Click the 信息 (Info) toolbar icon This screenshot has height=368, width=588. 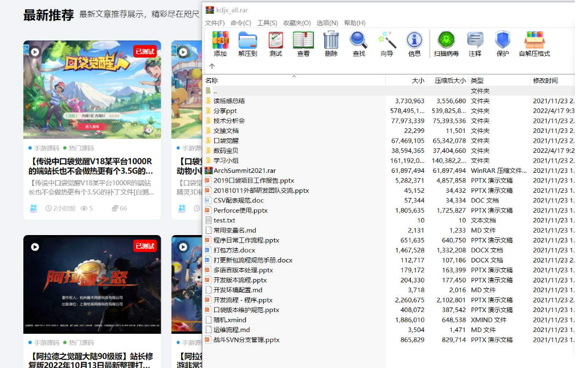point(414,43)
